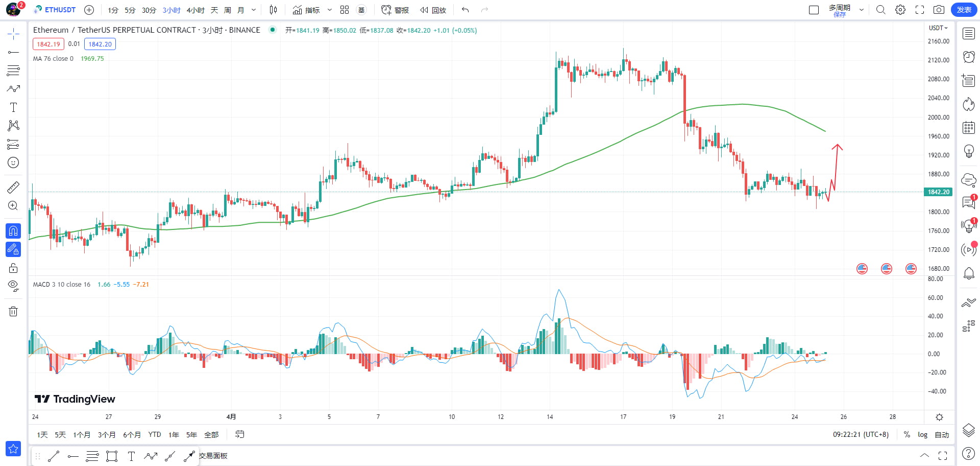Hide all drawings with eye icon

[13, 286]
